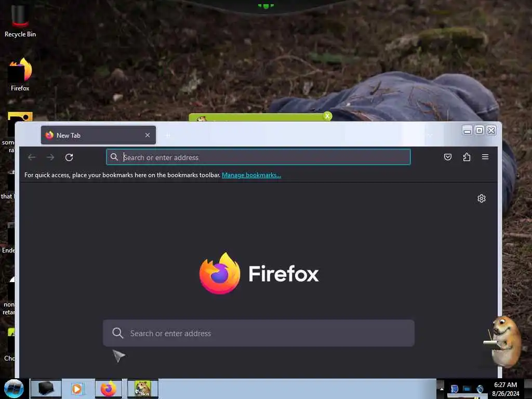This screenshot has height=399, width=532.
Task: Open the black folder taskbar icon
Action: (x=46, y=389)
